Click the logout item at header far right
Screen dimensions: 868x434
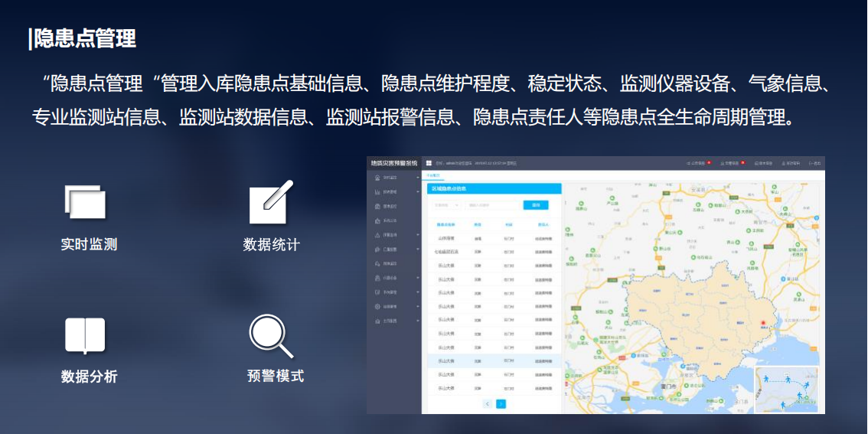(x=815, y=163)
